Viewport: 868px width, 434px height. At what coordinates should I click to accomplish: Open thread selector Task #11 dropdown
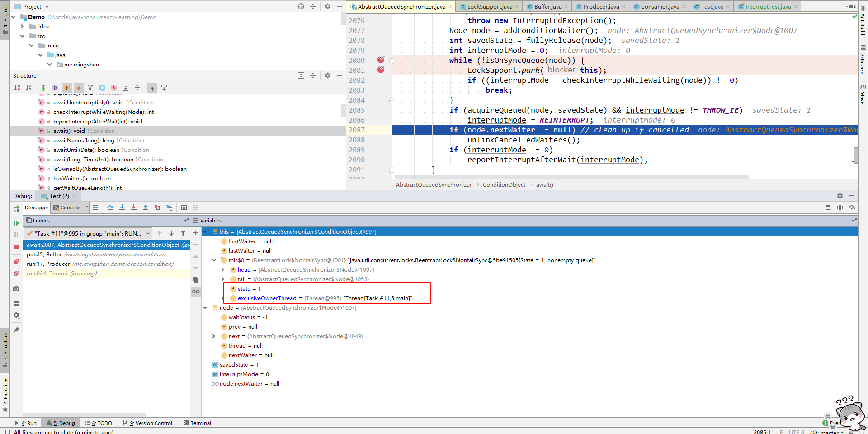click(88, 233)
